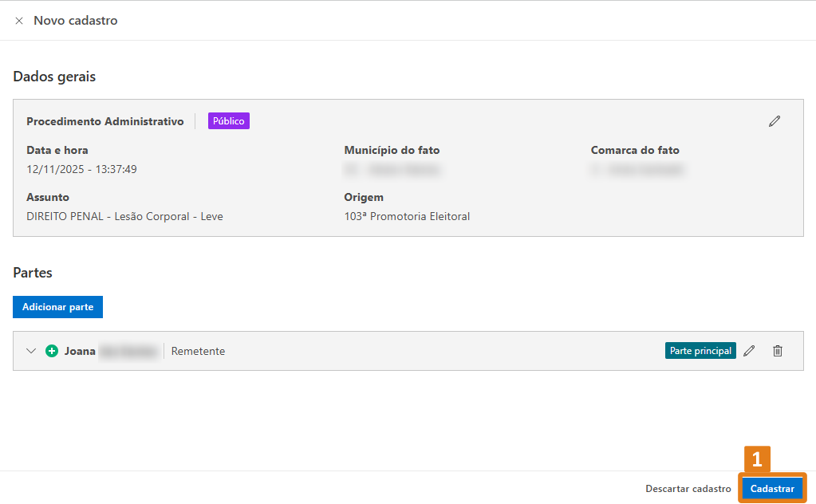Expand the Joana party row chevron
Image resolution: width=816 pixels, height=504 pixels.
pyautogui.click(x=31, y=351)
